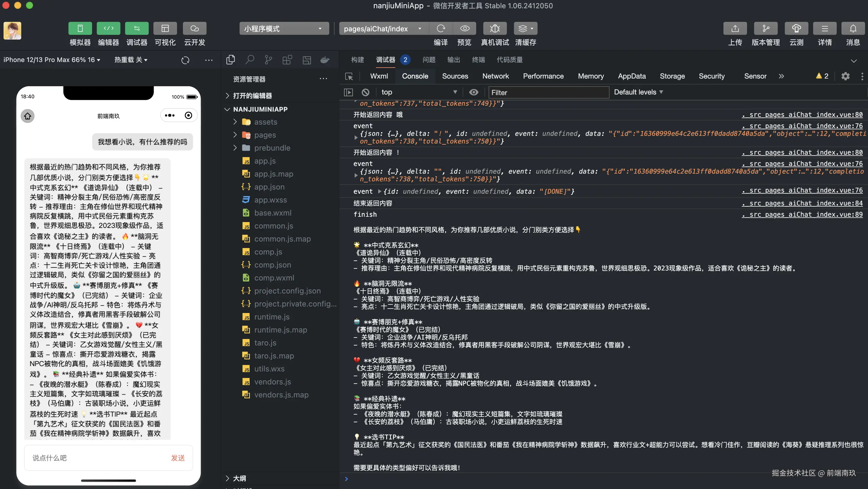Open the Default levels dropdown
This screenshot has width=868, height=489.
click(x=638, y=92)
